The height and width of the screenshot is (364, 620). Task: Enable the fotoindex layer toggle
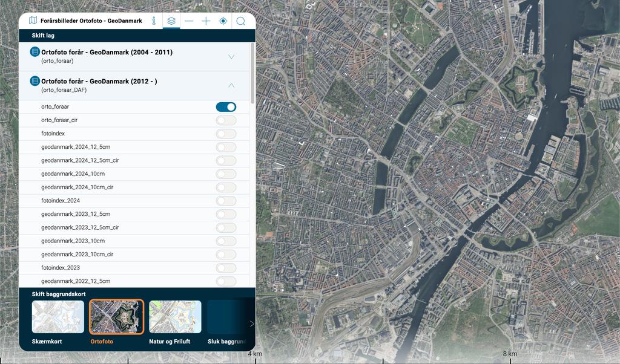point(226,134)
